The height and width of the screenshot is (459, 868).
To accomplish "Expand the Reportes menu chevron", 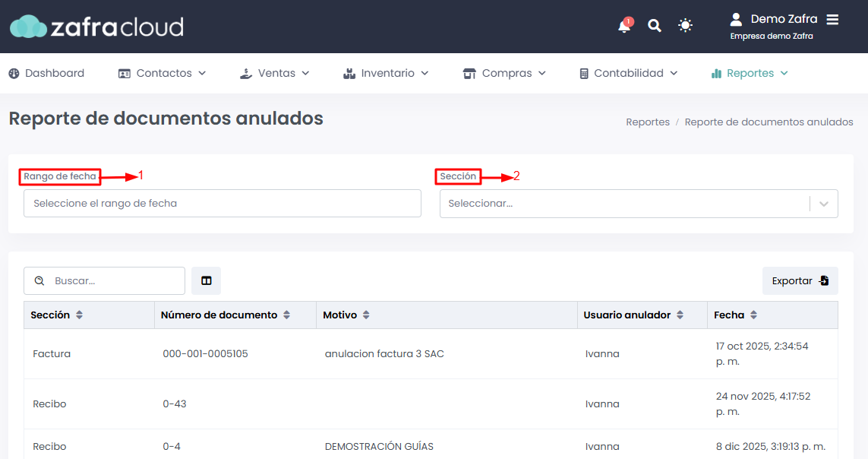I will (x=784, y=73).
